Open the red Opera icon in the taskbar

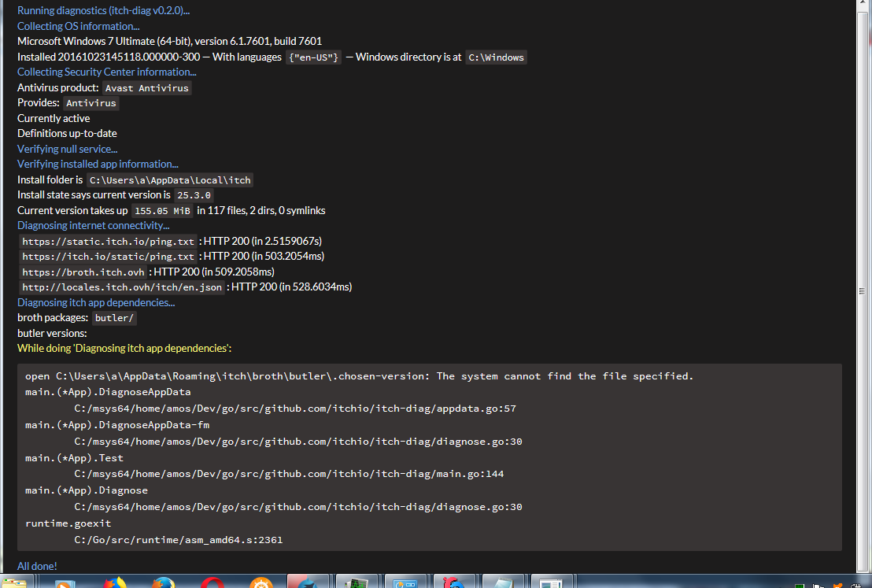[x=212, y=583]
